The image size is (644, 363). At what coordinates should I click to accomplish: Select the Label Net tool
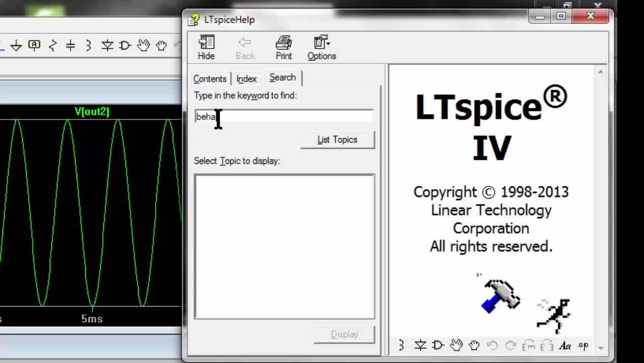click(x=34, y=45)
